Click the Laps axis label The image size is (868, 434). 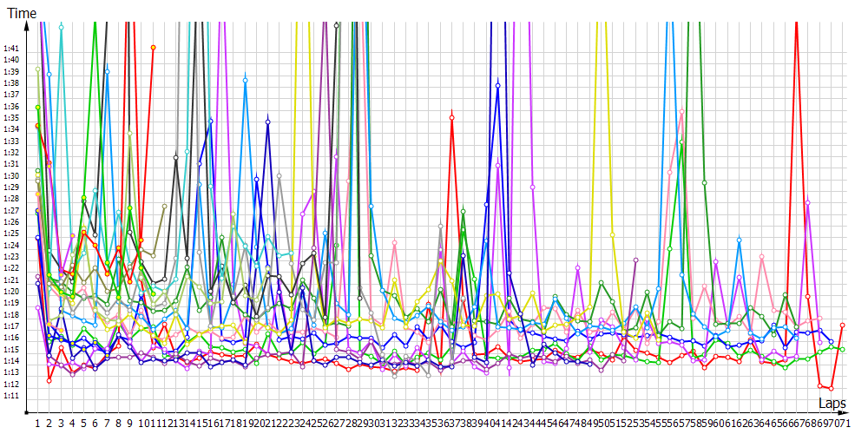click(832, 404)
